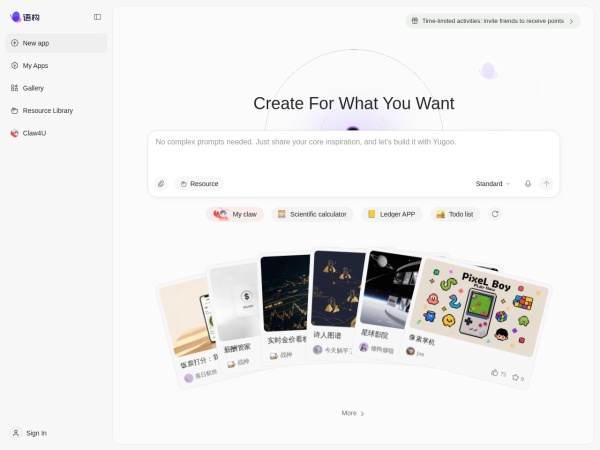Refresh the suggestion chips
This screenshot has height=450, width=600.
point(495,214)
